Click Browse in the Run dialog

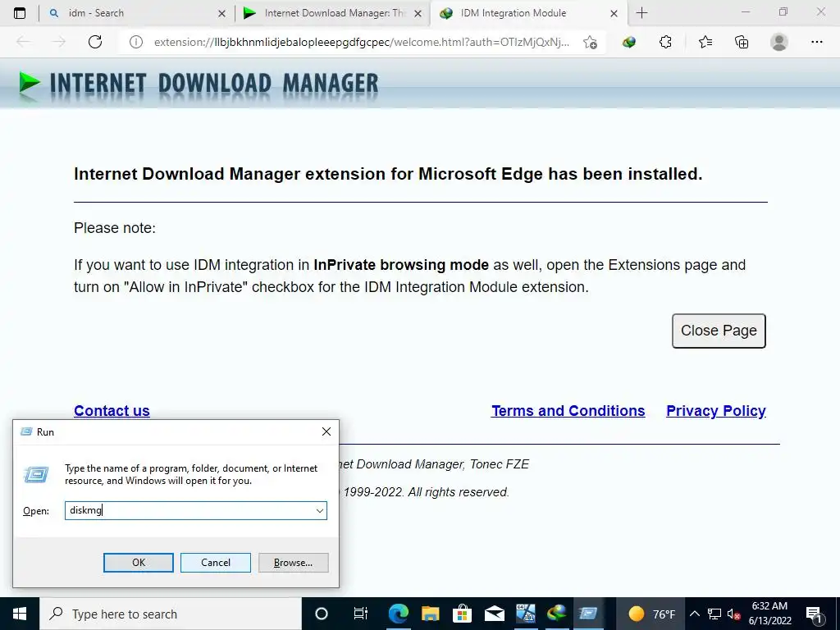point(293,563)
